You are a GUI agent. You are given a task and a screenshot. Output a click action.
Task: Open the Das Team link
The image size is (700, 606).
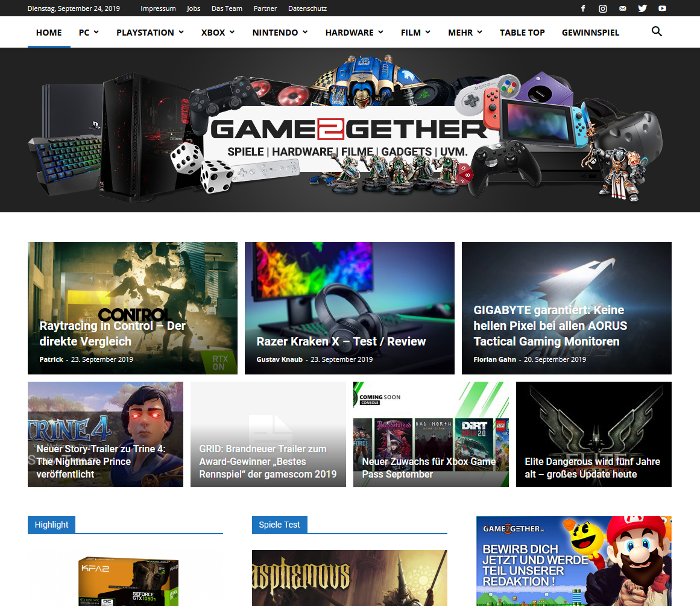[227, 8]
